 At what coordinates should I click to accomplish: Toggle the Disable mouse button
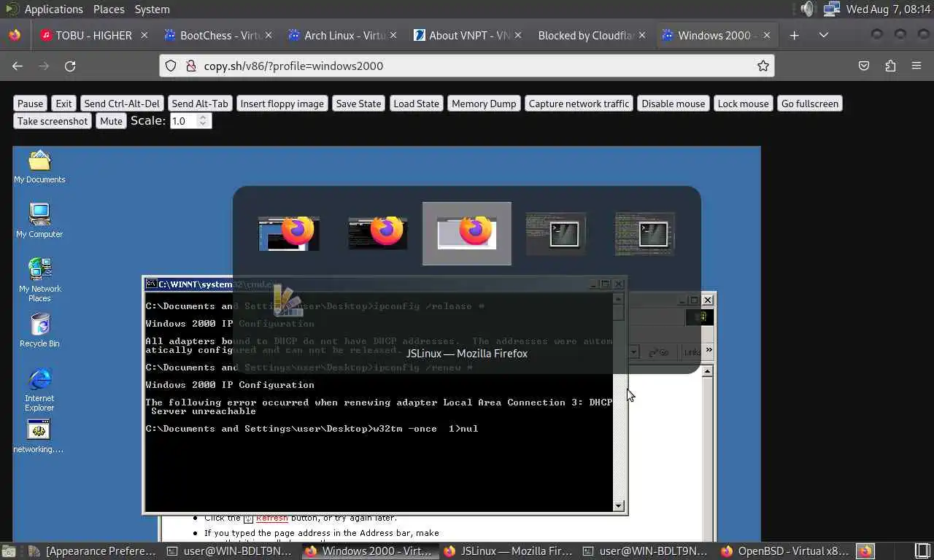click(x=674, y=104)
